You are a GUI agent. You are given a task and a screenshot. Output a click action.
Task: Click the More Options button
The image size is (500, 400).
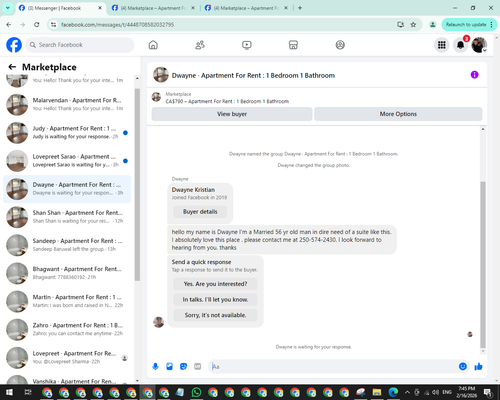tap(398, 114)
